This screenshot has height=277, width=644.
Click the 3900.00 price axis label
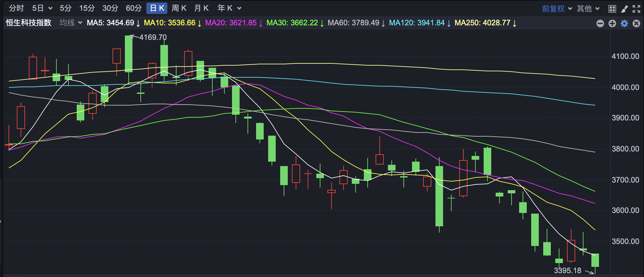pyautogui.click(x=625, y=118)
